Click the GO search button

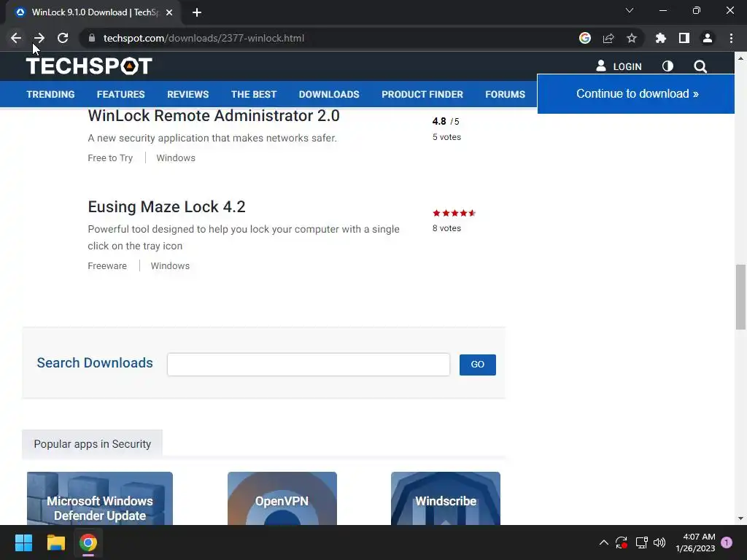click(x=477, y=365)
